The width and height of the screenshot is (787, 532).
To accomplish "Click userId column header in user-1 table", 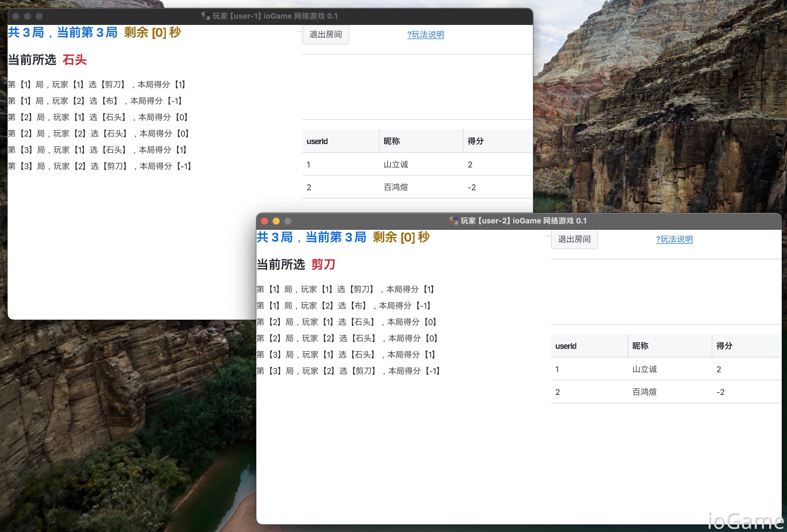I will [x=317, y=141].
